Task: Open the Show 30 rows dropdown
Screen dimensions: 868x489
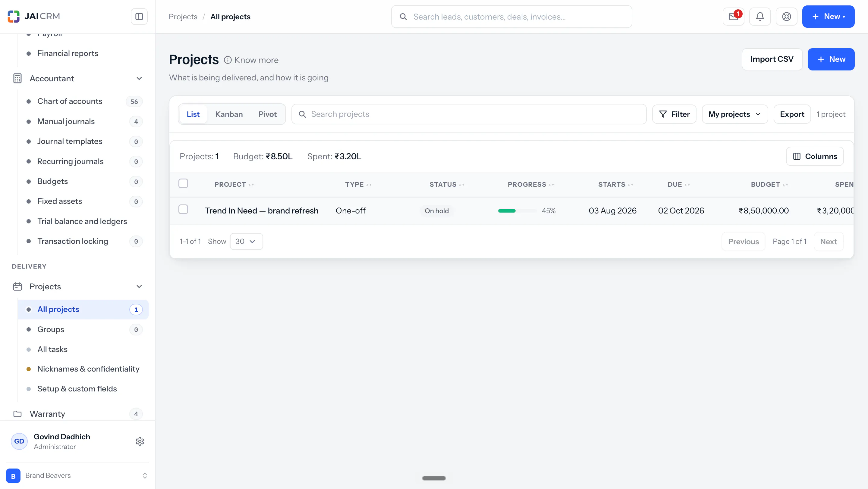Action: pyautogui.click(x=246, y=241)
